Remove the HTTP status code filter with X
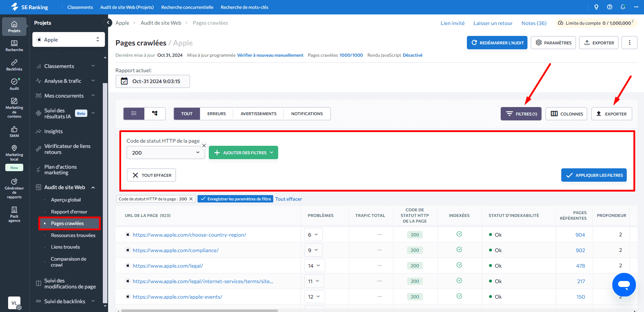Viewport: 644px width, 312px height. [204, 145]
